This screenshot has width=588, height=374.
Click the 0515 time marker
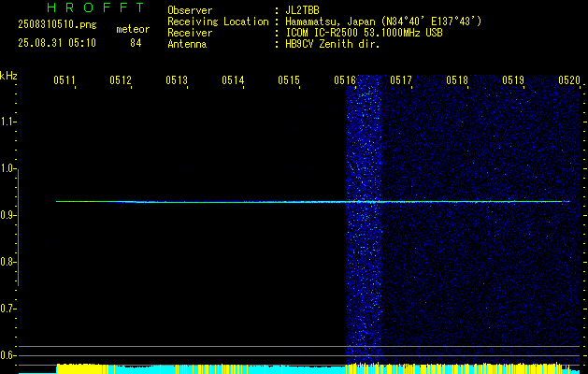289,79
